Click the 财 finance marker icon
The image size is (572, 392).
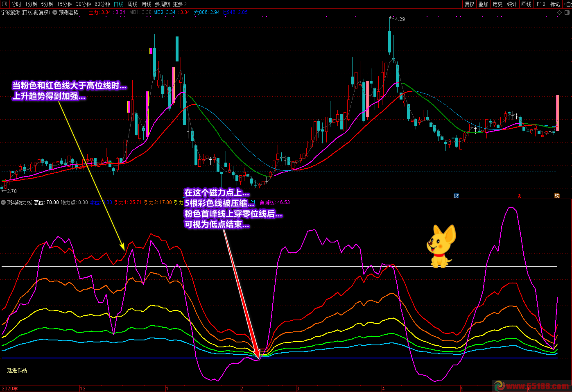pos(456,196)
